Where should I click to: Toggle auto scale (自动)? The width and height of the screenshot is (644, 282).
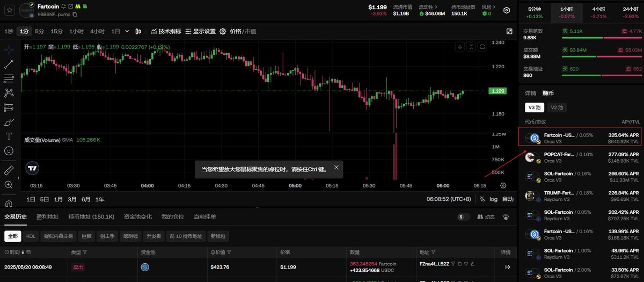pos(508,199)
